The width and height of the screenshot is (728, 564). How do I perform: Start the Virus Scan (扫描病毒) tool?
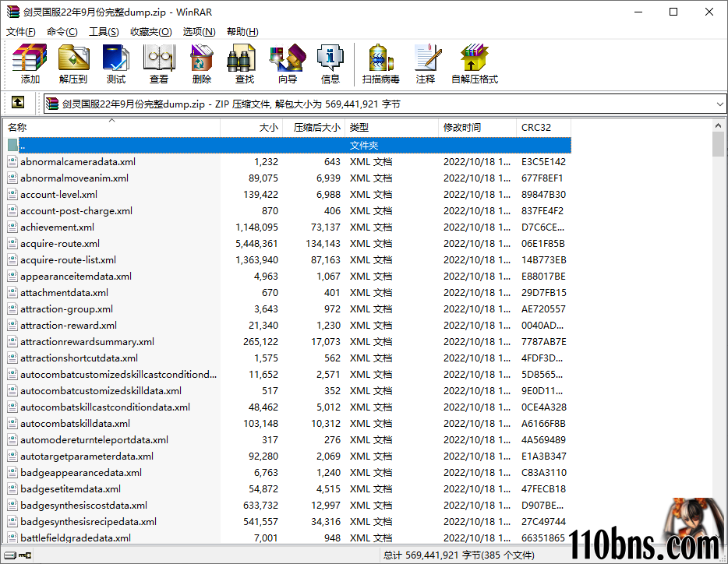coord(380,64)
